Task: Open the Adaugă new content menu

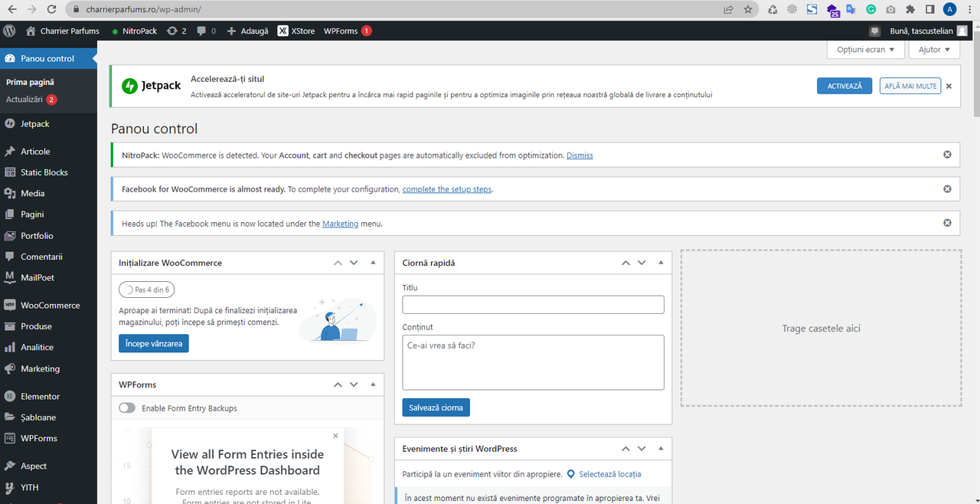Action: pos(247,31)
